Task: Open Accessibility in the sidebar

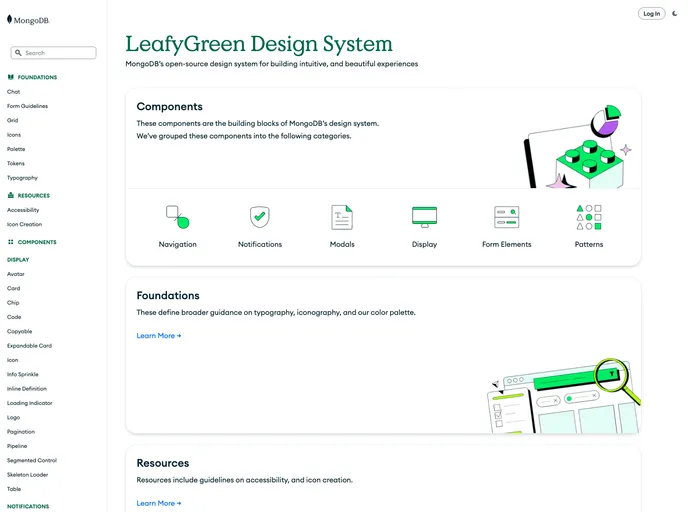Action: 23,210
